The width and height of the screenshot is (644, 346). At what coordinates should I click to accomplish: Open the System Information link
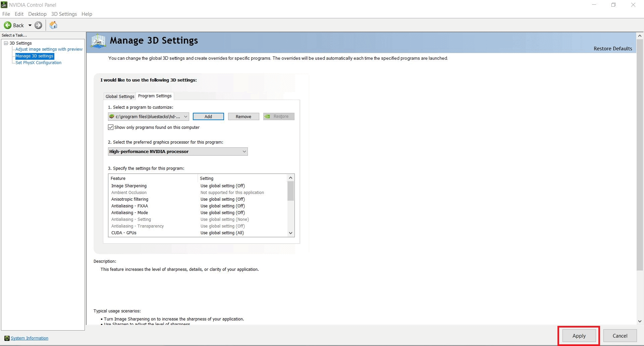click(30, 338)
